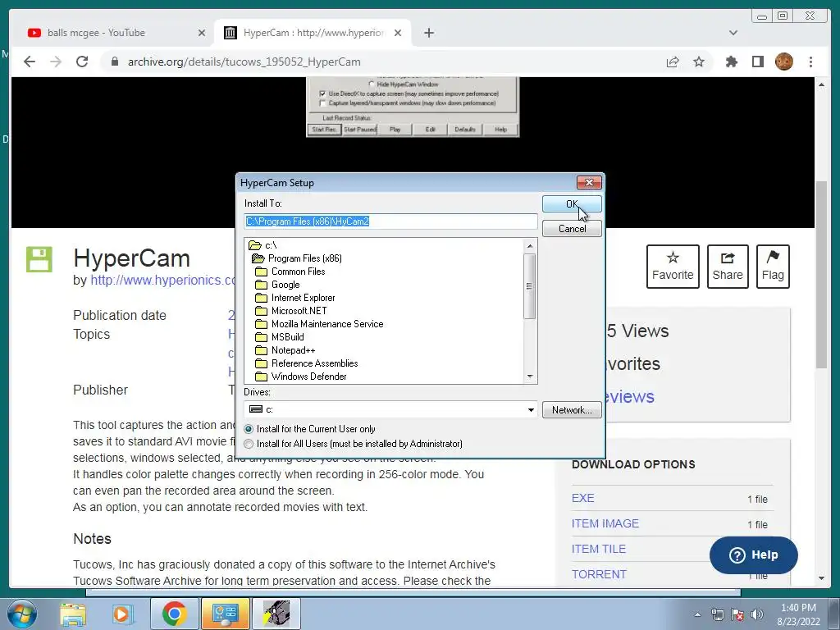
Task: Open the Help chat button
Action: click(x=753, y=555)
